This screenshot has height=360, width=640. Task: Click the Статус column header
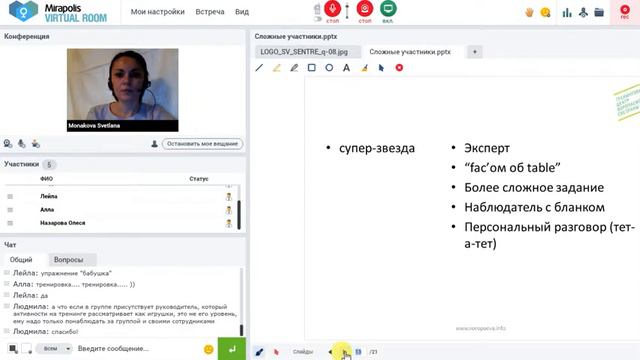point(199,179)
